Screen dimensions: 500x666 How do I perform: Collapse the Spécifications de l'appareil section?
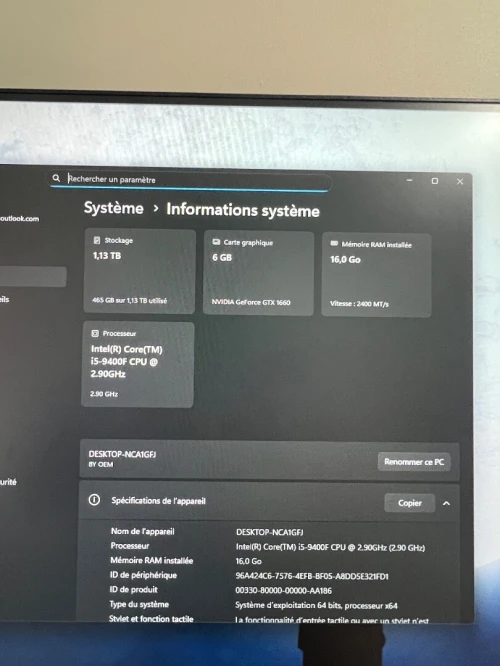(x=446, y=503)
